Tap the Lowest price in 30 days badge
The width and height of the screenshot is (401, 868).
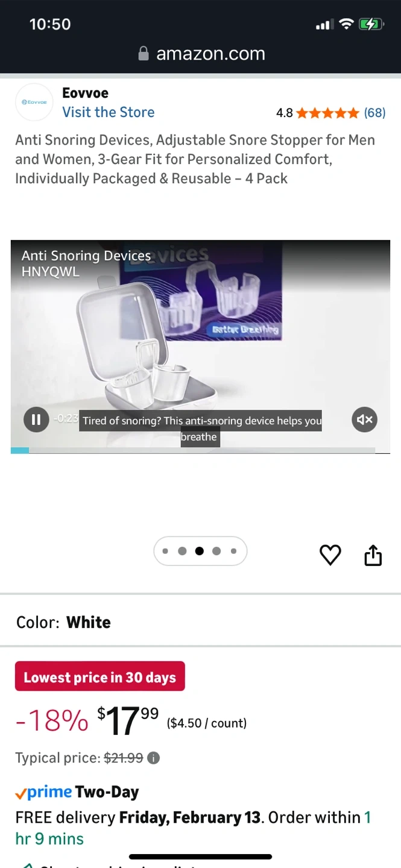(100, 677)
